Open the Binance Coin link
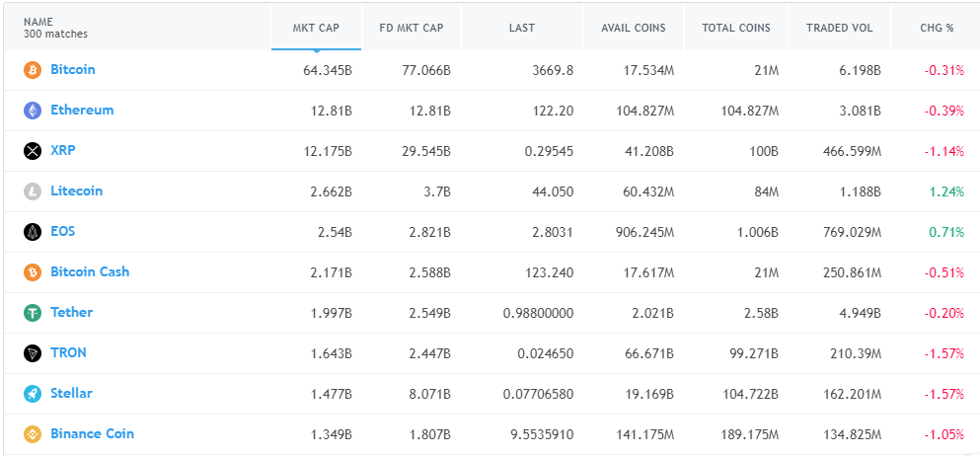This screenshot has width=980, height=456. [93, 433]
